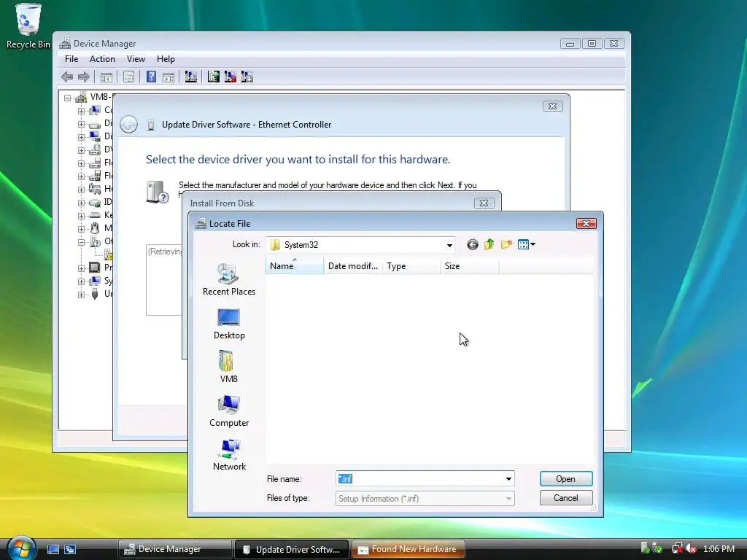Click the Open button

click(566, 479)
